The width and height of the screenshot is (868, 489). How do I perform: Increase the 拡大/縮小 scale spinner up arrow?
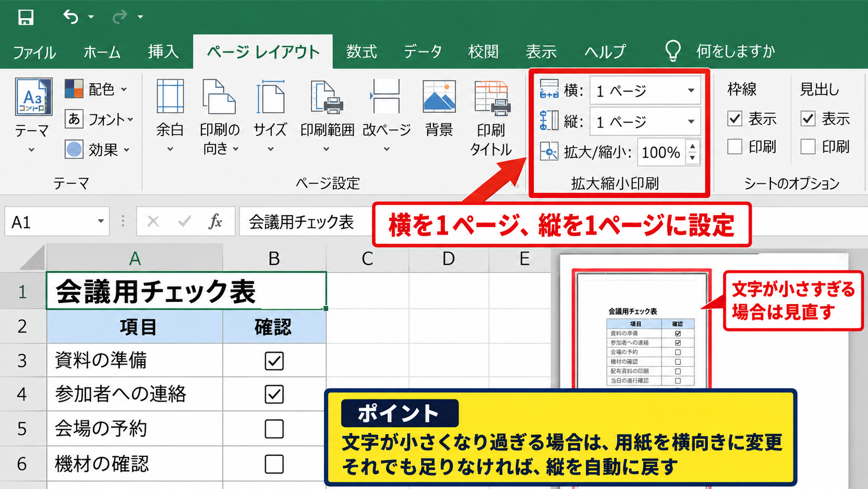point(693,147)
